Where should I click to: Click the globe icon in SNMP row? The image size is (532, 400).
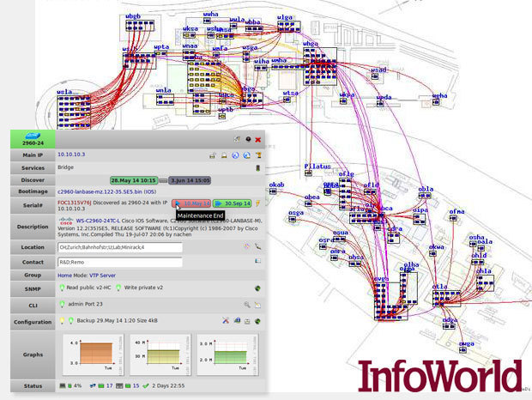[257, 288]
